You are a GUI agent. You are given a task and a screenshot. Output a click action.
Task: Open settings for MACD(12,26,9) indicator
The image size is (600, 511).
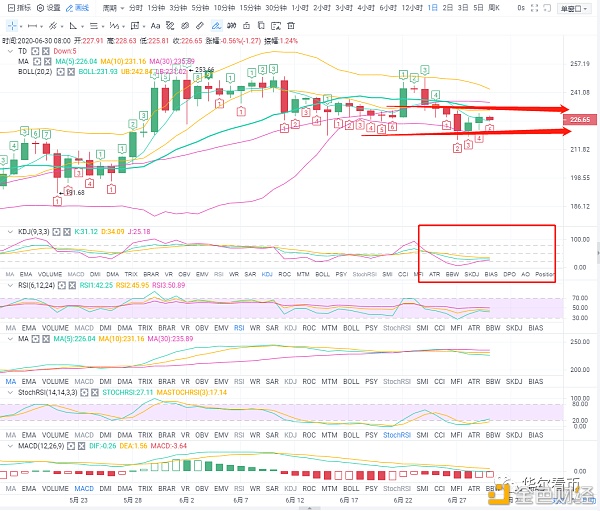(71, 446)
